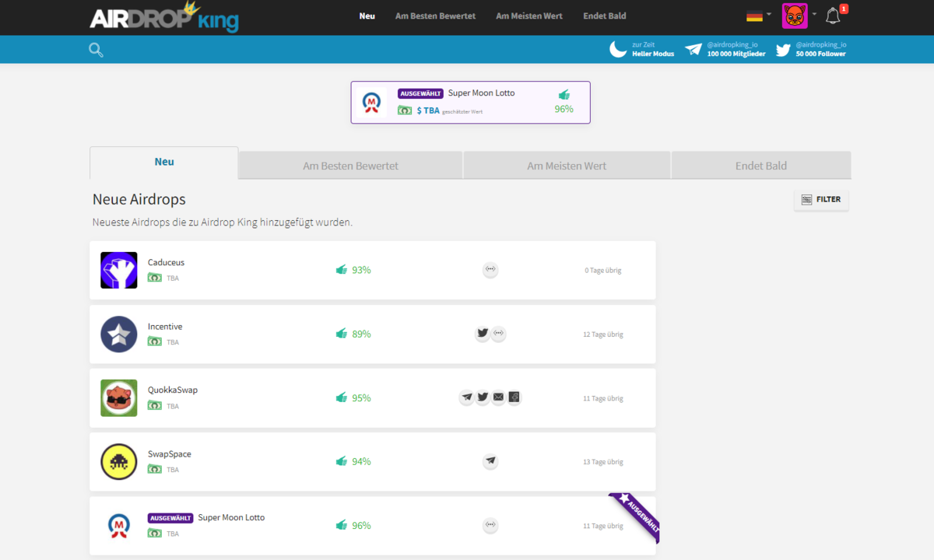934x560 pixels.
Task: Open the QuokkaSwap airdrop logo
Action: (x=119, y=398)
